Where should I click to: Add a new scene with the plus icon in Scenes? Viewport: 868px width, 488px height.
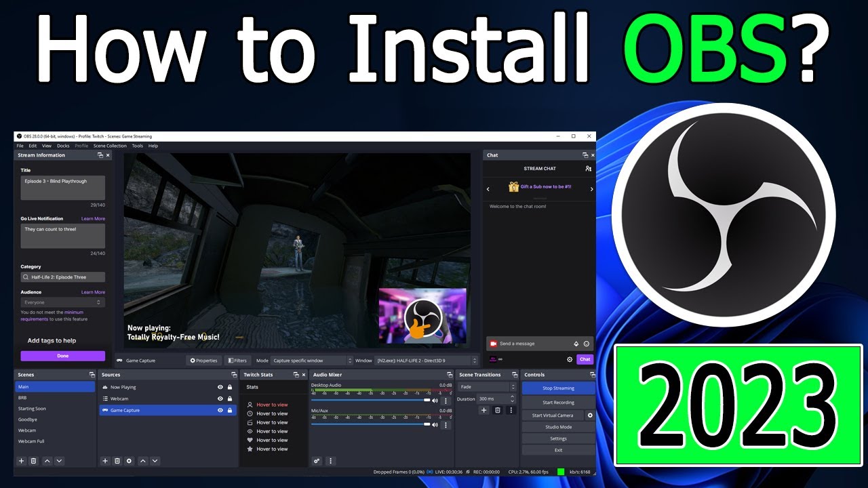pos(21,461)
